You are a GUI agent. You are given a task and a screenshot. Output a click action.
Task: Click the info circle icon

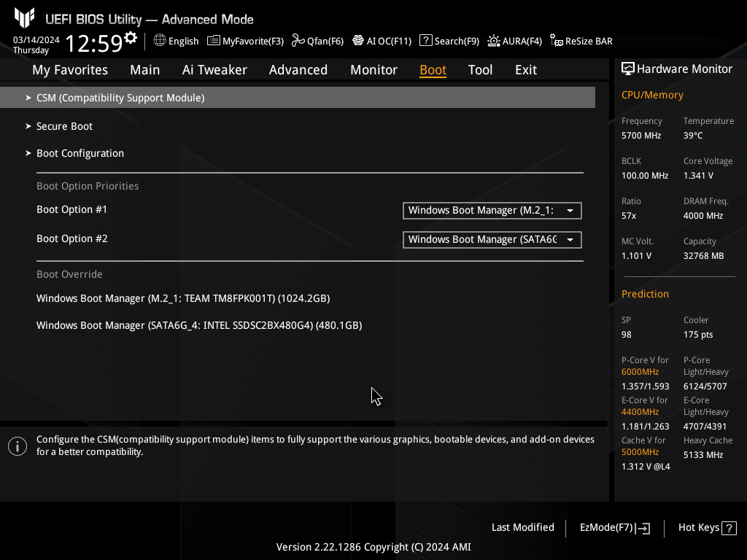[x=18, y=446]
